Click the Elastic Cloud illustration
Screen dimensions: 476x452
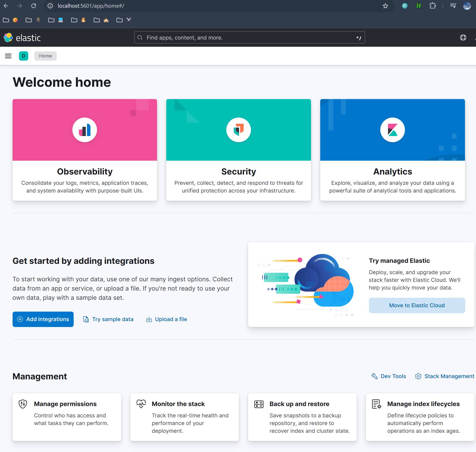click(x=306, y=285)
